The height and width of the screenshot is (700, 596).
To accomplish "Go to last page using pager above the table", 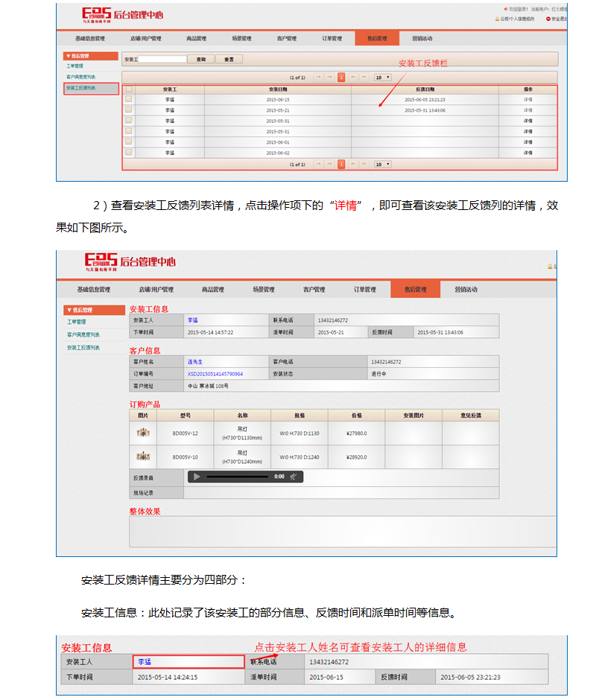I will (364, 77).
